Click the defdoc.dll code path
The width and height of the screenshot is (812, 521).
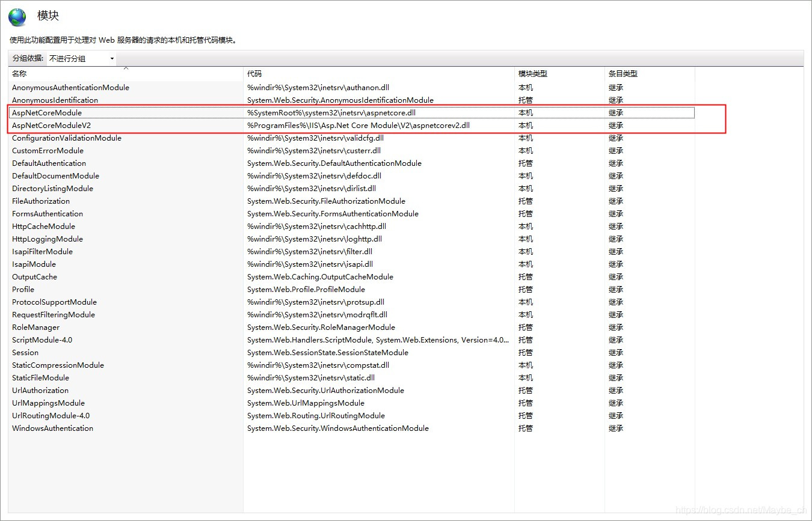(x=314, y=175)
